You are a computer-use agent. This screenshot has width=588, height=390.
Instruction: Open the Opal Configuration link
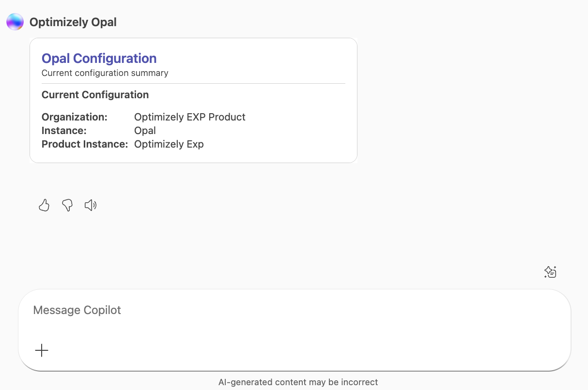click(99, 58)
